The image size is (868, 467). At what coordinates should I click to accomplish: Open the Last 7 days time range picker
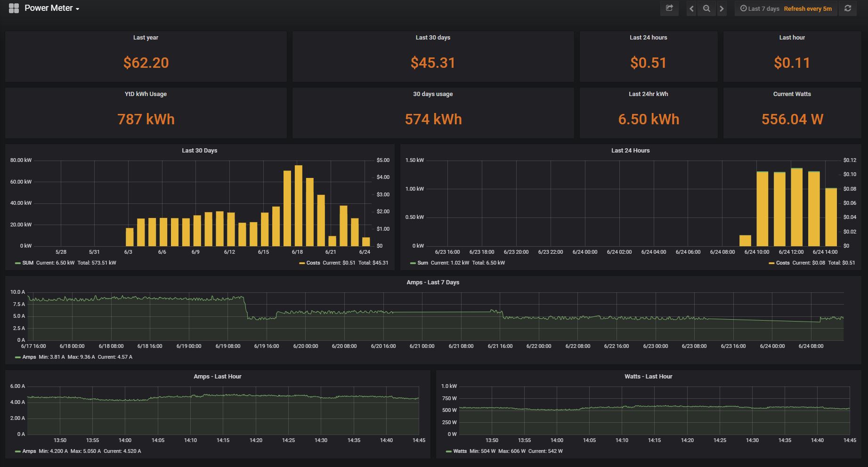[762, 8]
